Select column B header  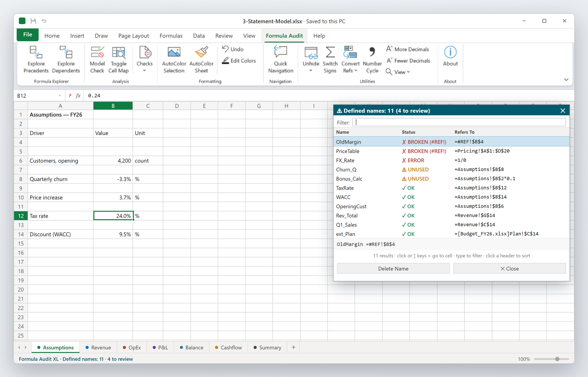coord(113,106)
